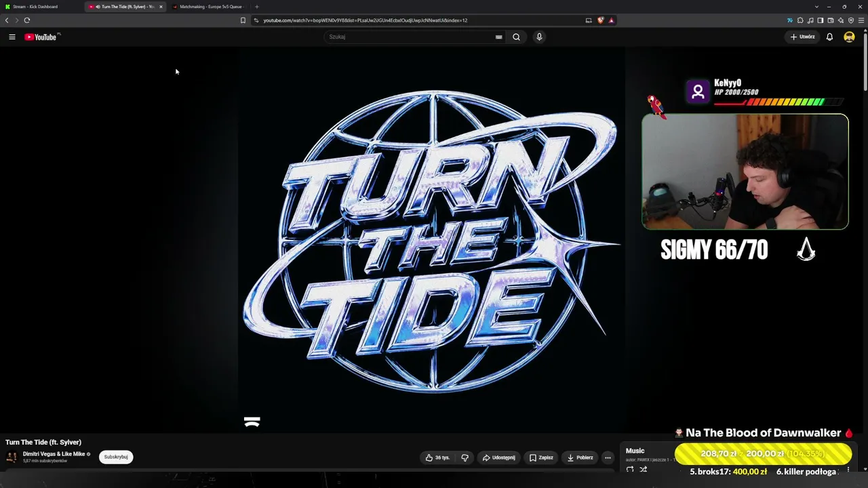Switch to the Matchmaking Europe 5v5 Queue tab
Image resolution: width=868 pixels, height=488 pixels.
pos(210,7)
